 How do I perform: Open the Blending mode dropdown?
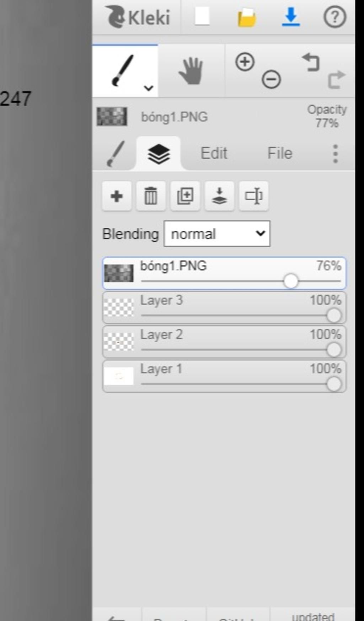click(x=217, y=234)
